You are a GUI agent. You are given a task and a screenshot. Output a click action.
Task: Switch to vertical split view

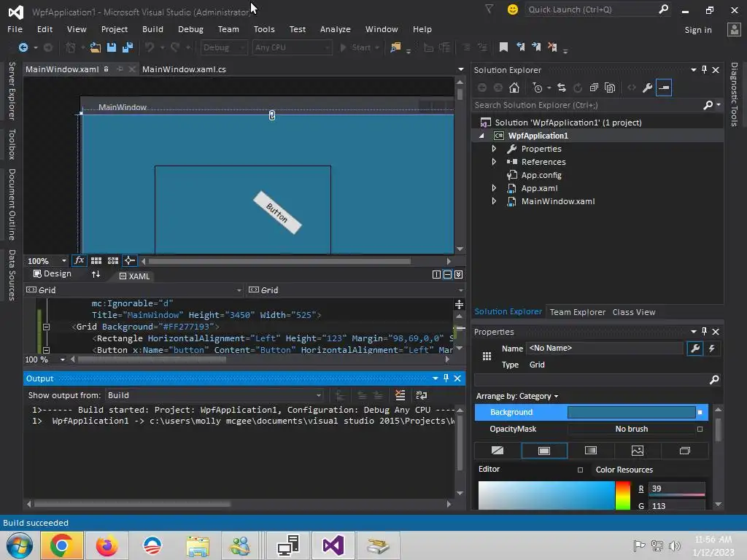click(436, 275)
